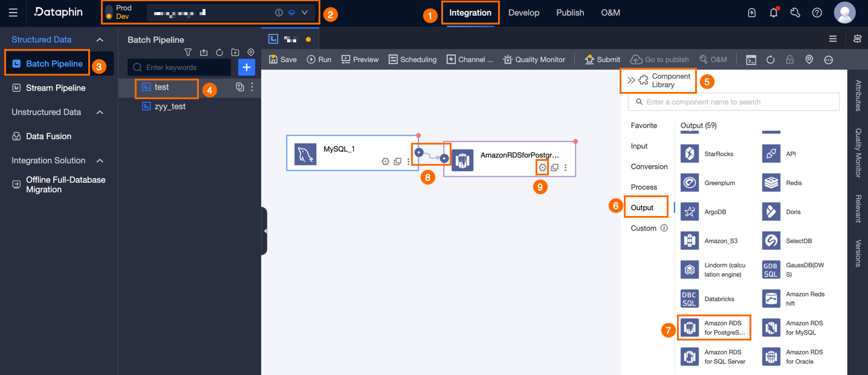The width and height of the screenshot is (868, 375).
Task: Click the signpost layout icon at top right
Action: coord(857,39)
